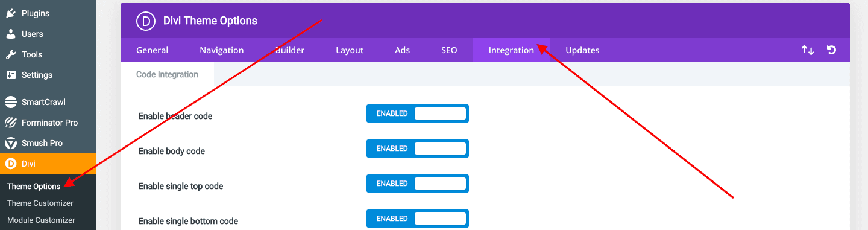
Task: Click the Plugins plug icon in sidebar
Action: [11, 13]
